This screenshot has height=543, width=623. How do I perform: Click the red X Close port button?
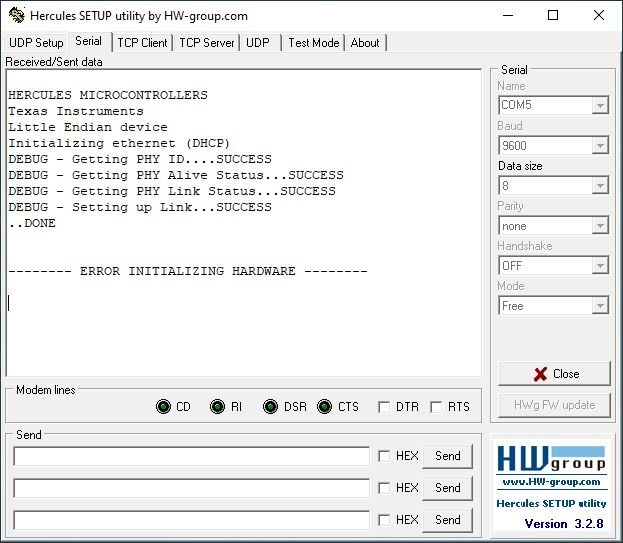pos(554,374)
